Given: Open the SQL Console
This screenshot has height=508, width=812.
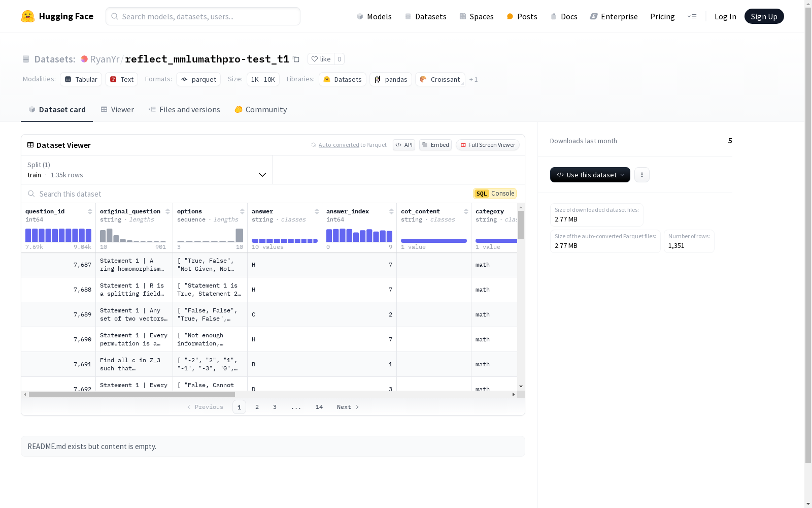Looking at the screenshot, I should pyautogui.click(x=495, y=194).
